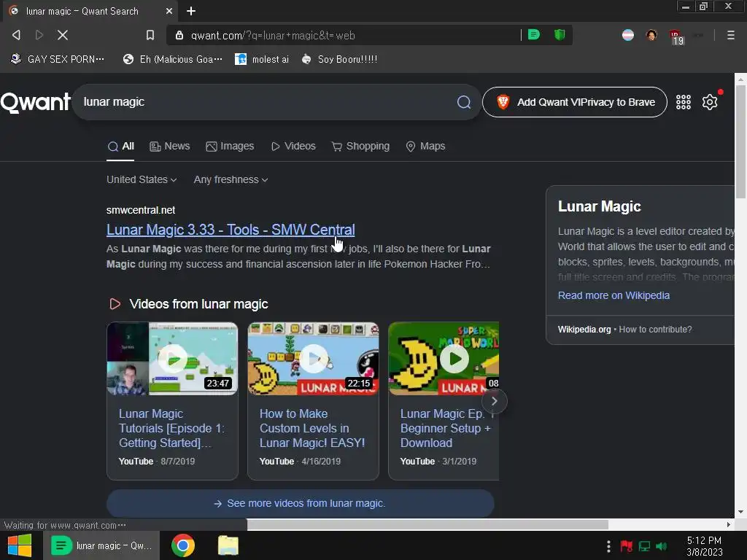
Task: Switch to the Images tab
Action: (230, 146)
